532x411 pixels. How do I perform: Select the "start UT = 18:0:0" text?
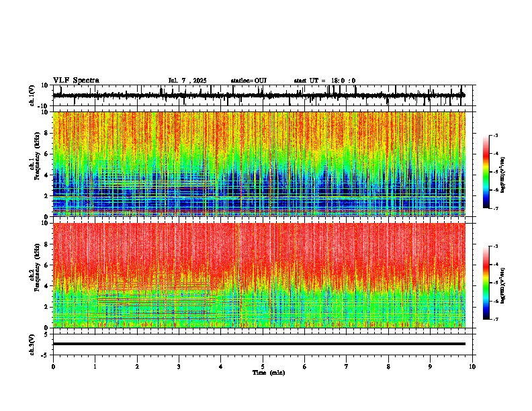[324, 81]
